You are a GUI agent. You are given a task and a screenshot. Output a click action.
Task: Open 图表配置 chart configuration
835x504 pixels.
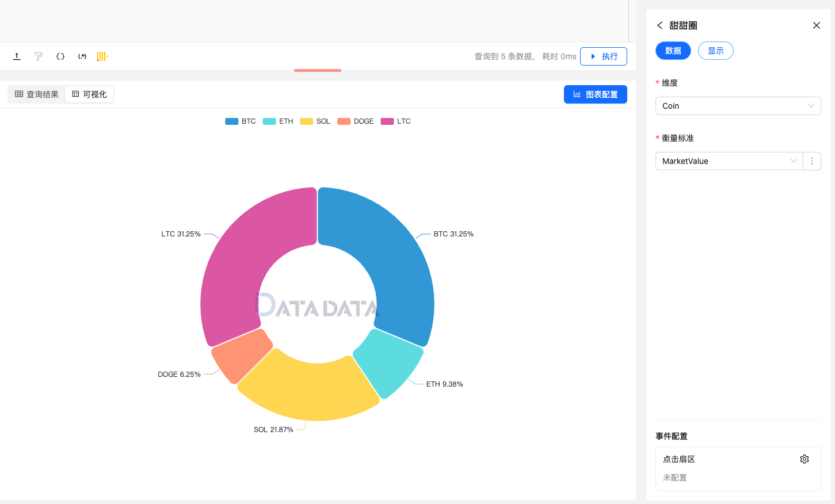tap(596, 94)
